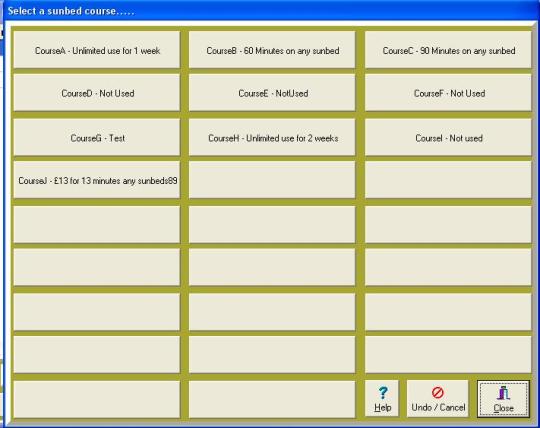Select the CourseE - NotUsed button
The height and width of the screenshot is (428, 540).
[x=272, y=93]
